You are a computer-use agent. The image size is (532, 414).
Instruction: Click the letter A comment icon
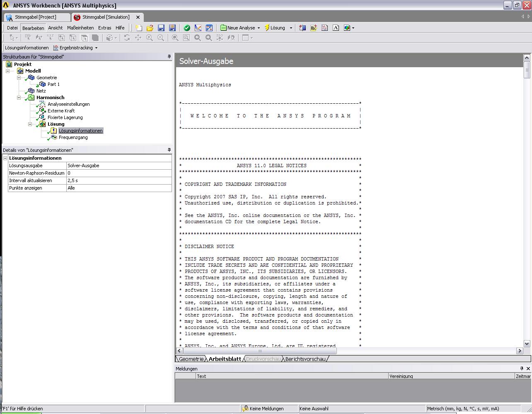coord(336,28)
